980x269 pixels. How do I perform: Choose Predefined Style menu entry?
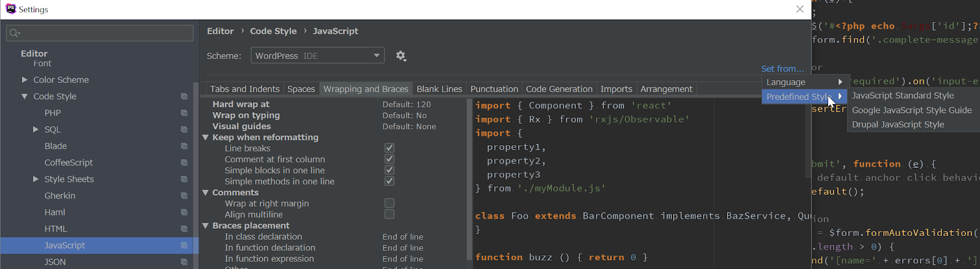pyautogui.click(x=804, y=97)
